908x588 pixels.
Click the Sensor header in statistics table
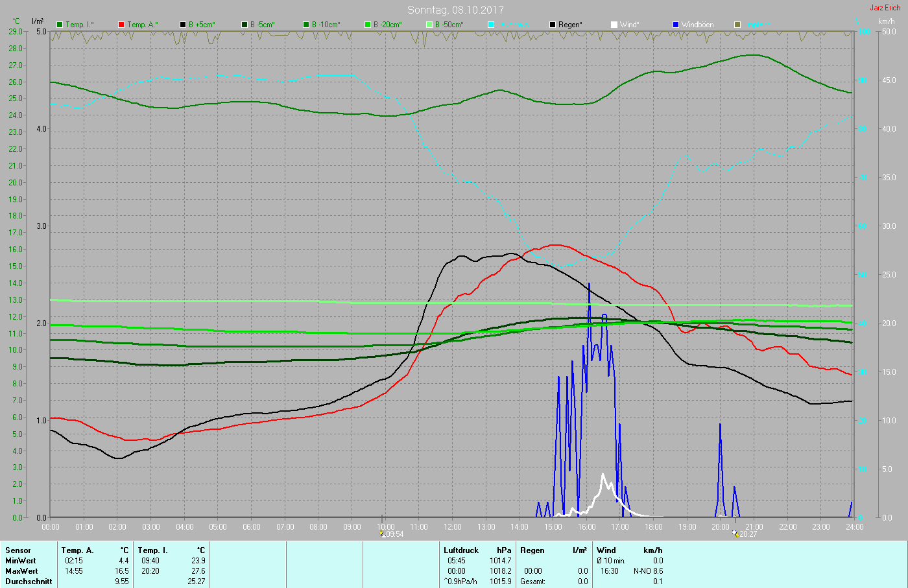(18, 550)
